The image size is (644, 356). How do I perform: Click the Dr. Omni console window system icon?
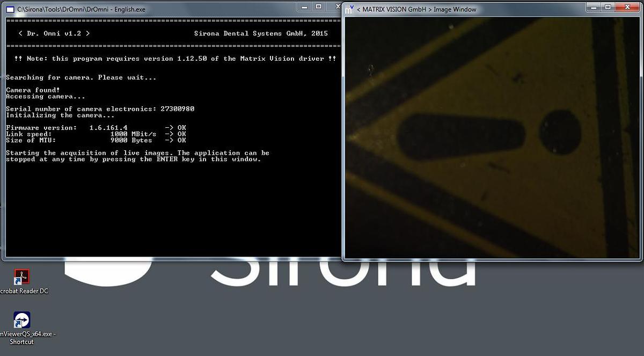(10, 9)
